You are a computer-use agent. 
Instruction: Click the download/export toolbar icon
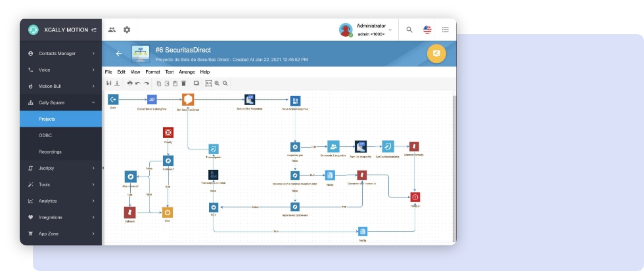[x=117, y=83]
